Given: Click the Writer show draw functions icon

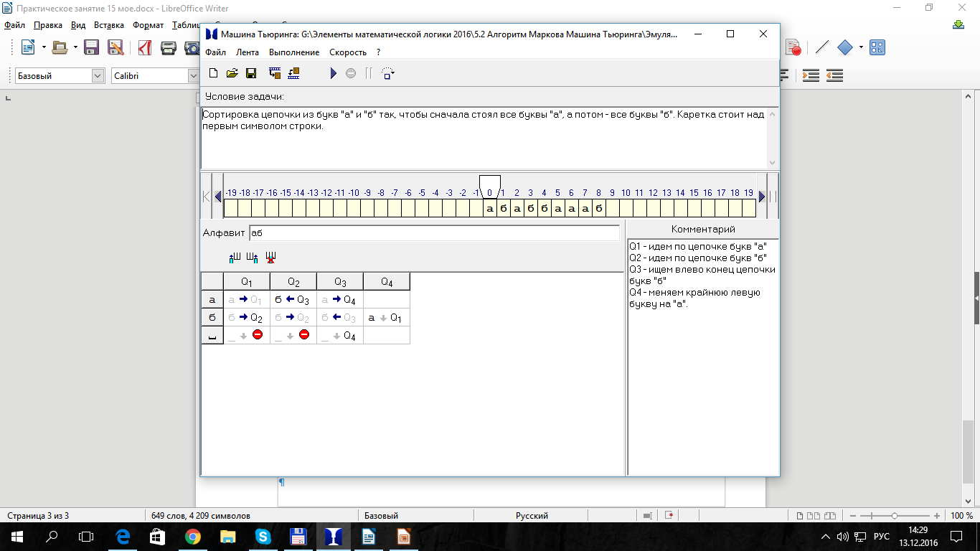Looking at the screenshot, I should tap(877, 48).
